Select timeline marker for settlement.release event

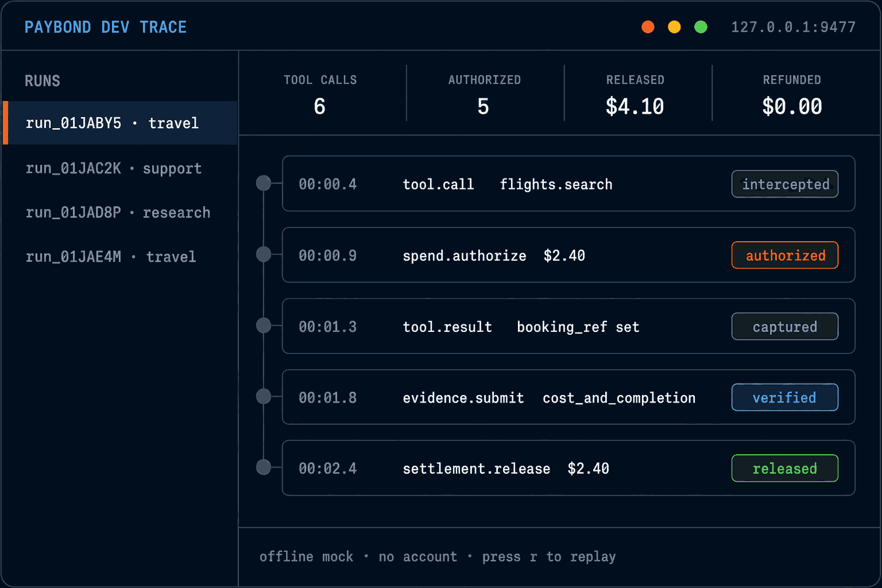[264, 467]
